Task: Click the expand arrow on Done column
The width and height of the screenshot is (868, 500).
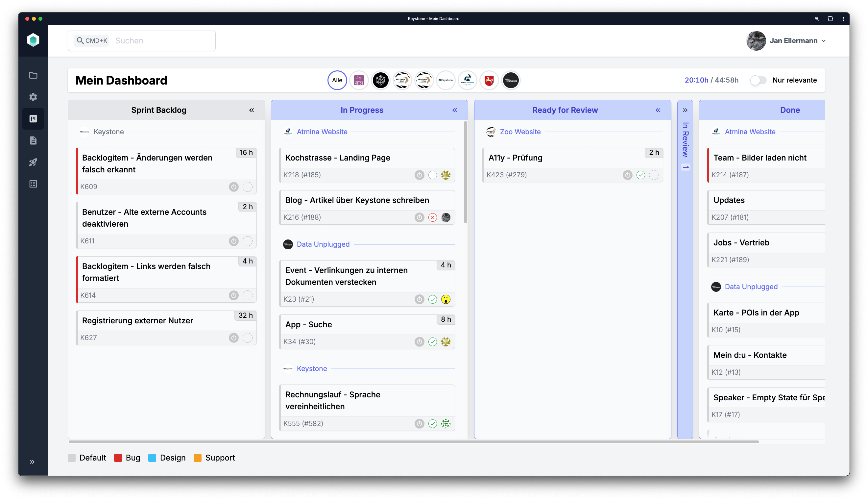Action: coord(686,110)
